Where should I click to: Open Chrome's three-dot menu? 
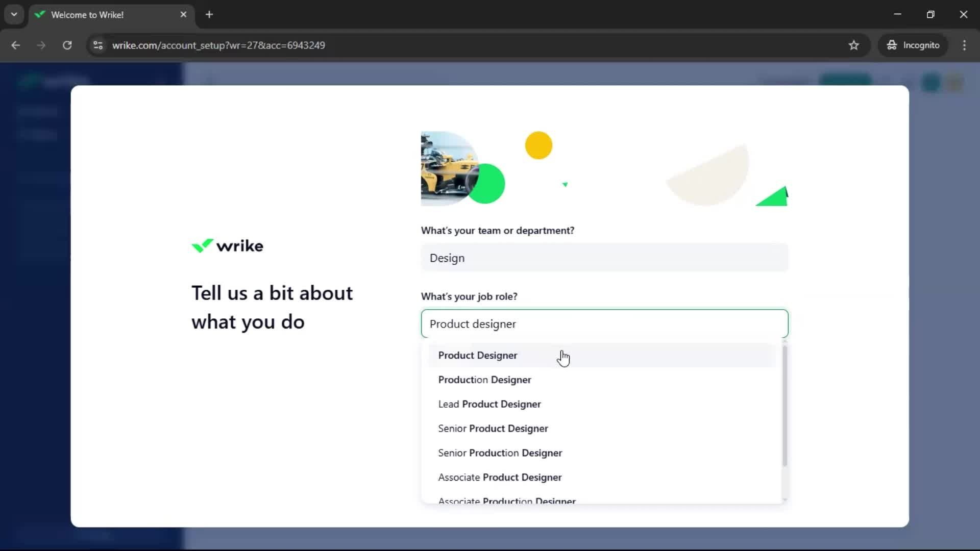point(964,45)
